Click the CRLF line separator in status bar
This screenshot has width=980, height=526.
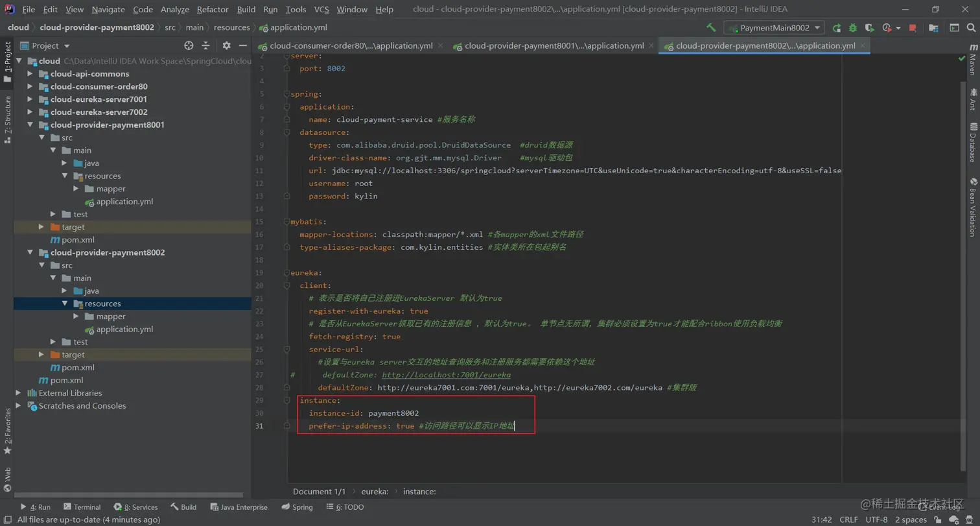tap(848, 520)
